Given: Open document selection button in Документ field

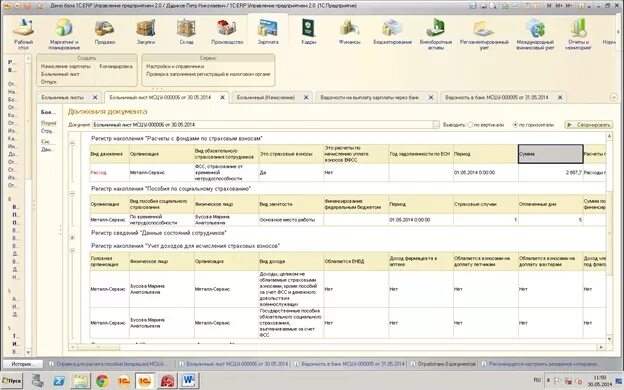Looking at the screenshot, I should 436,125.
